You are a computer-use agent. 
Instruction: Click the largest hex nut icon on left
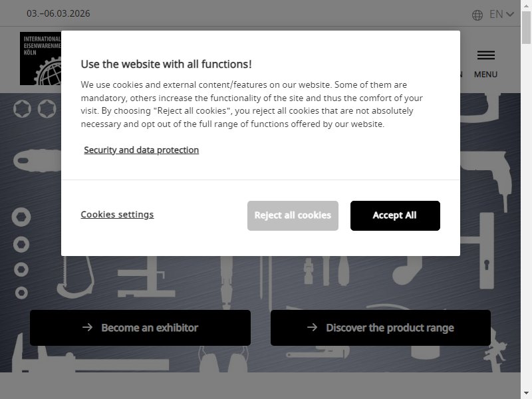21,217
